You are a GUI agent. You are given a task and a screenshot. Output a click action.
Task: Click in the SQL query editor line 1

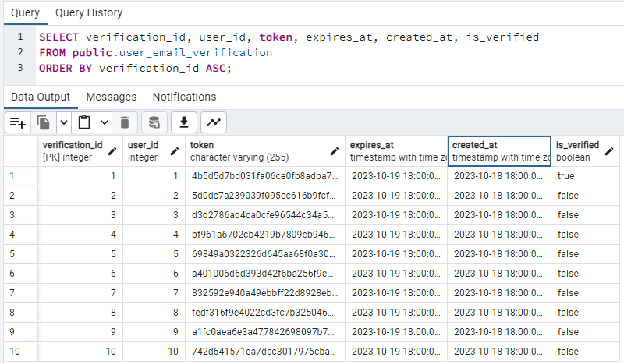pyautogui.click(x=289, y=37)
